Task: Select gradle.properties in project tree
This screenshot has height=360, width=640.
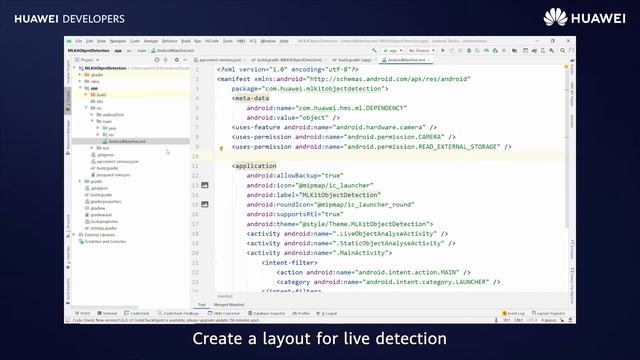Action: [103, 202]
